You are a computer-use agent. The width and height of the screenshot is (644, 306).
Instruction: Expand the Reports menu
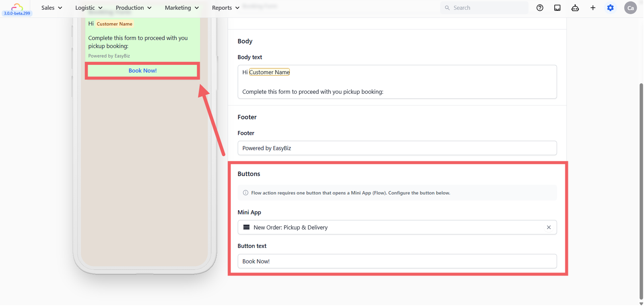(226, 8)
